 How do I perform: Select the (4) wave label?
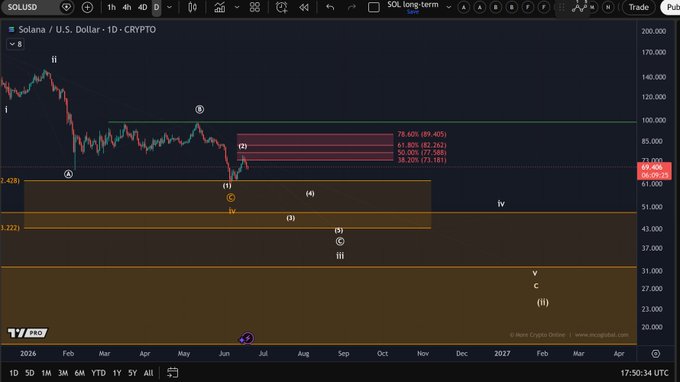click(310, 193)
